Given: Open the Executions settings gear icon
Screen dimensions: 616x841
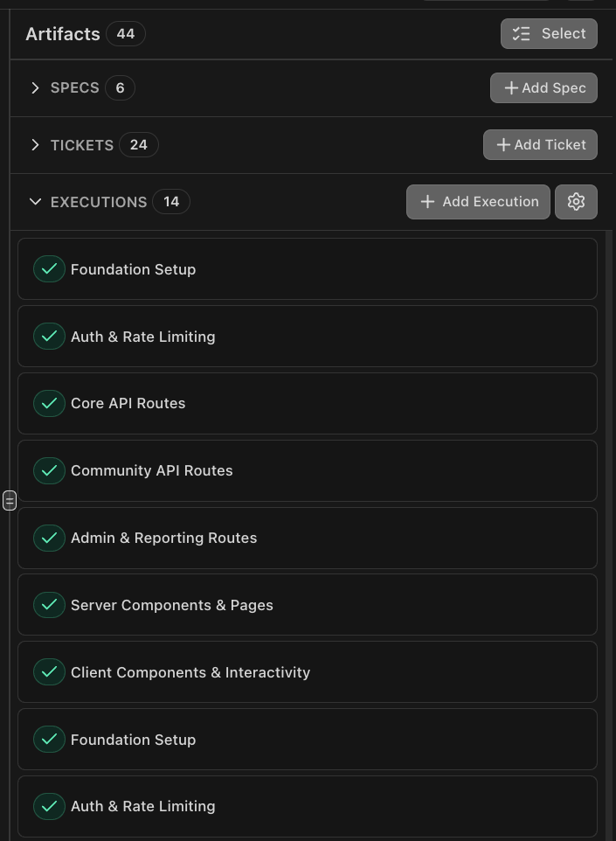Looking at the screenshot, I should pyautogui.click(x=576, y=202).
